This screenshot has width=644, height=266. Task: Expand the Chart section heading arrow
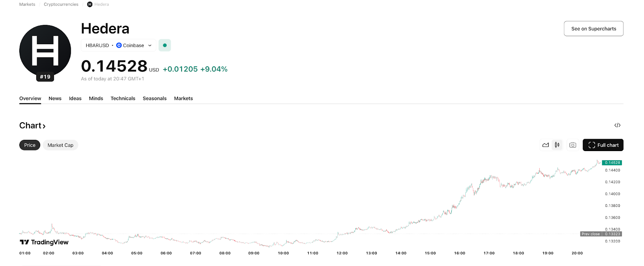pos(44,126)
